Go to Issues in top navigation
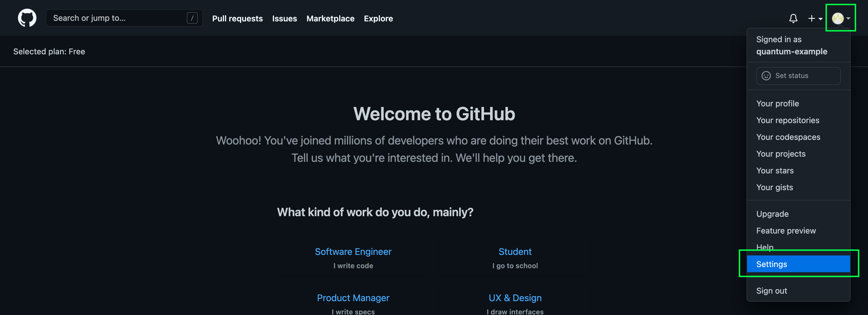 [285, 18]
